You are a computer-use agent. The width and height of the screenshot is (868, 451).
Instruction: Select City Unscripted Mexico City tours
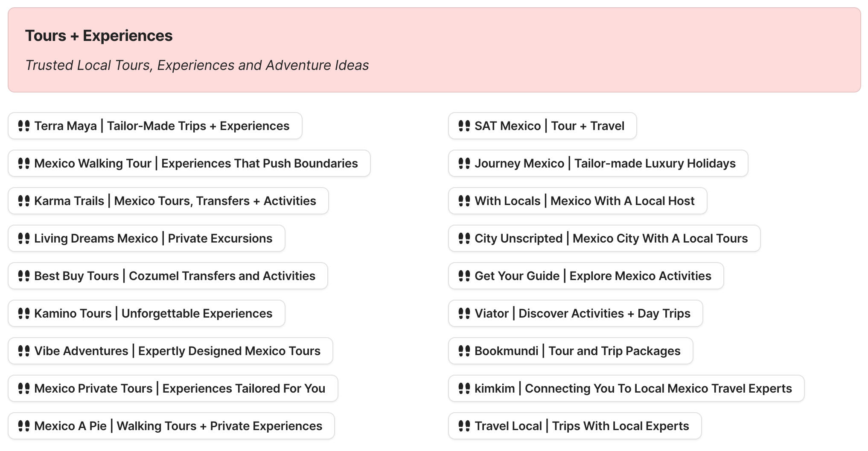611,238
